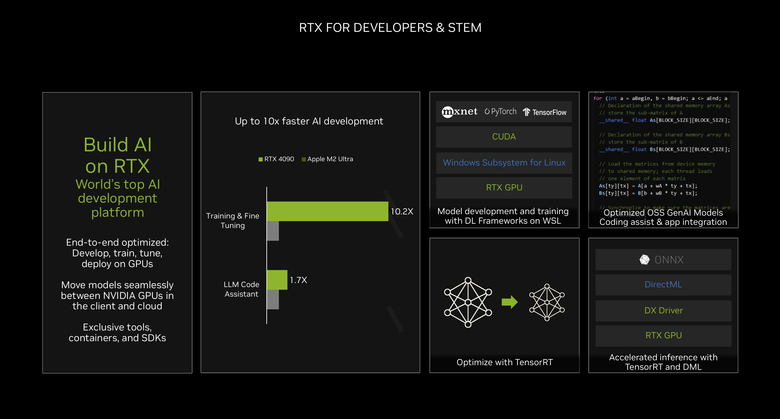The width and height of the screenshot is (780, 419).
Task: Click the gray bar under LLM Code Assistant
Action: click(x=273, y=300)
